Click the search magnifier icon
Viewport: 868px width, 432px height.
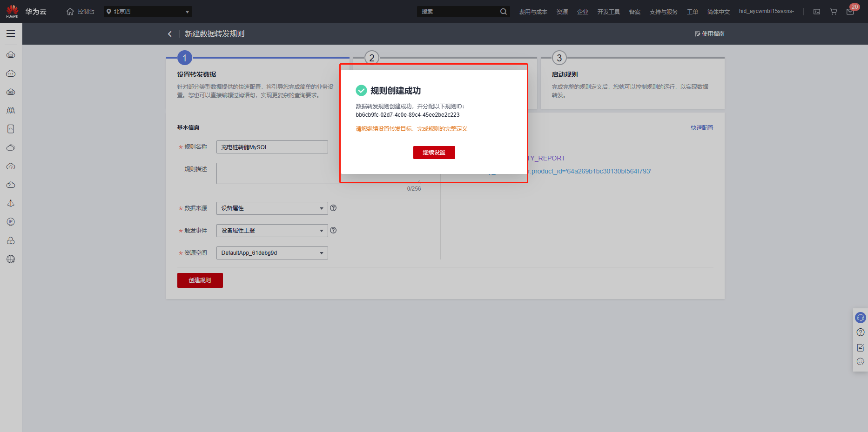tap(503, 12)
